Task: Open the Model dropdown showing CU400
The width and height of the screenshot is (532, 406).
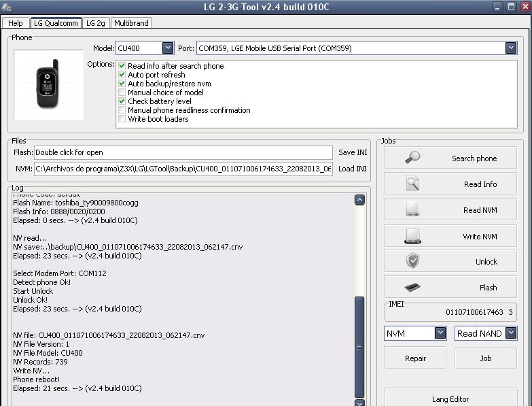Action: point(168,48)
